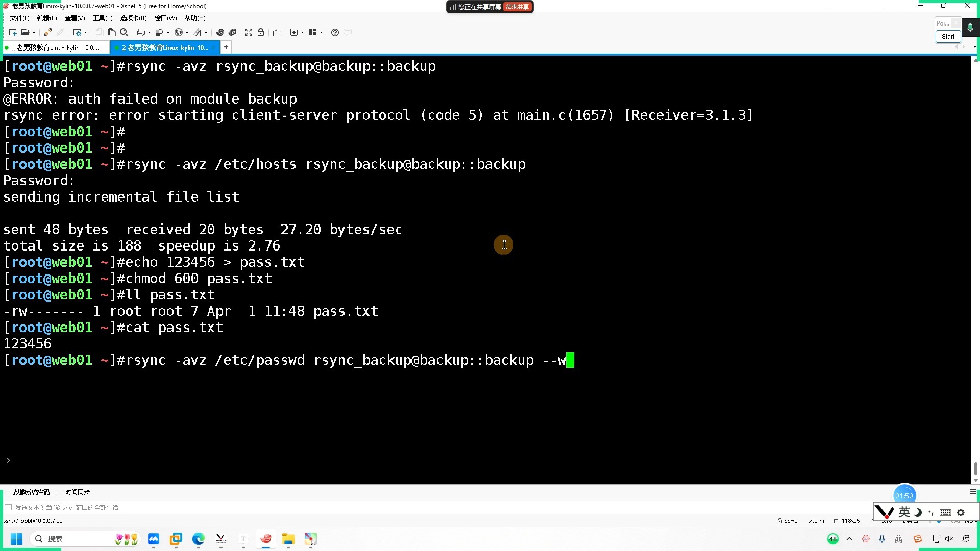This screenshot has height=551, width=980.
Task: Open the 查看(V) menu
Action: tap(75, 18)
